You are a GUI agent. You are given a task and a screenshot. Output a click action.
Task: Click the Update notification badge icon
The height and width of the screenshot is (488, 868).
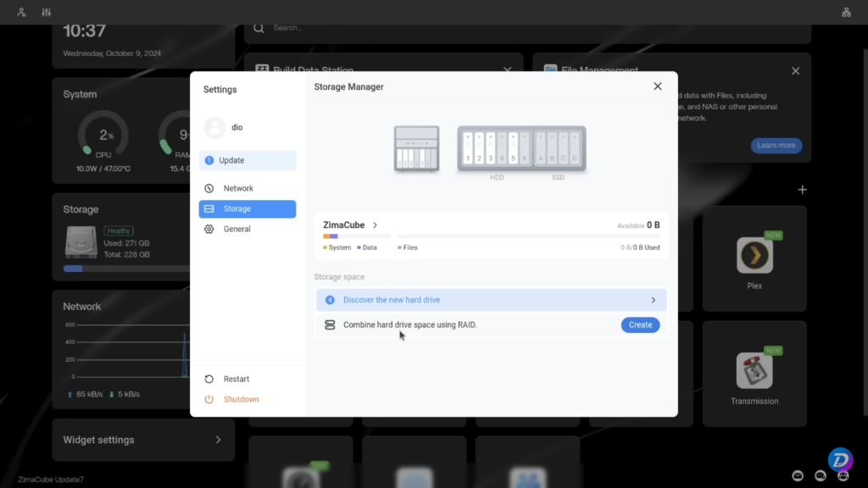pyautogui.click(x=209, y=160)
